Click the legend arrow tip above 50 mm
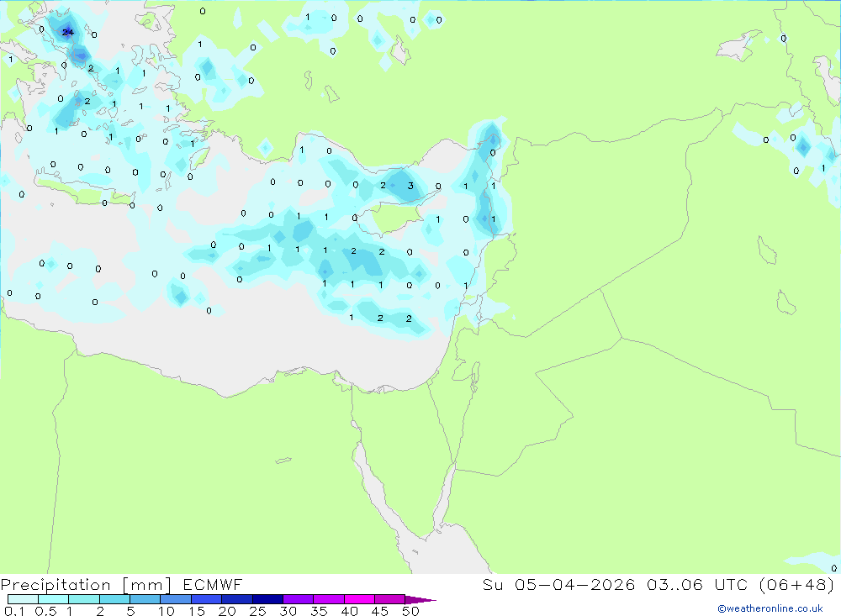The image size is (841, 616). 420,599
